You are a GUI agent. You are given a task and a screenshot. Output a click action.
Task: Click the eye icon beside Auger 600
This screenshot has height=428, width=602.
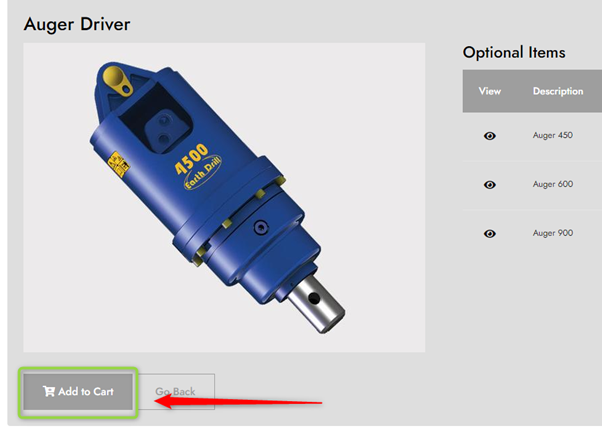(490, 185)
